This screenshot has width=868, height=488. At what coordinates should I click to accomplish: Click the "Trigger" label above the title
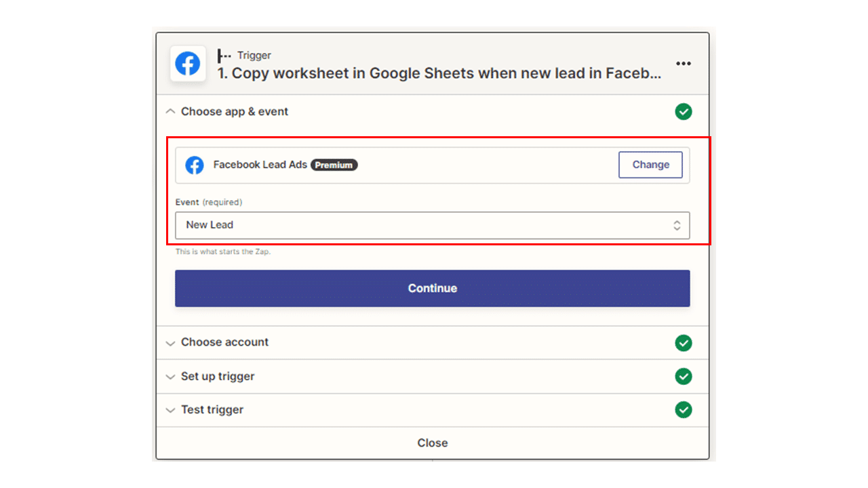(254, 56)
